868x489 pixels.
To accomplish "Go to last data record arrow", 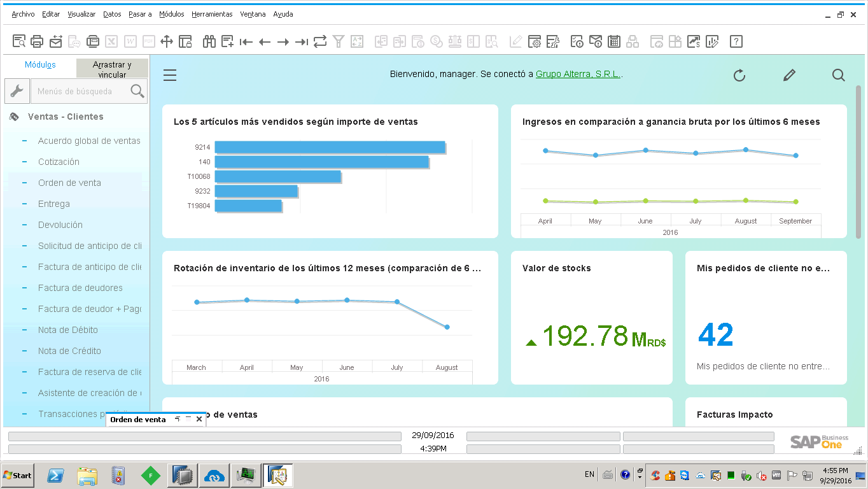I will 302,42.
